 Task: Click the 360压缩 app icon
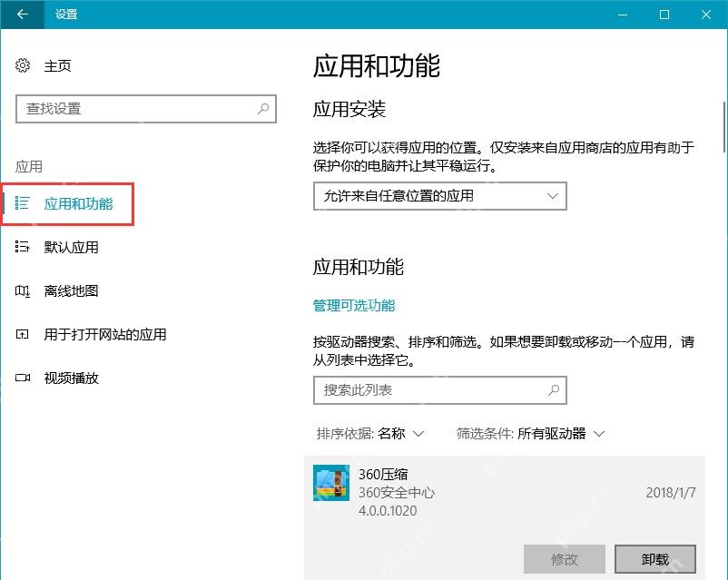click(331, 483)
